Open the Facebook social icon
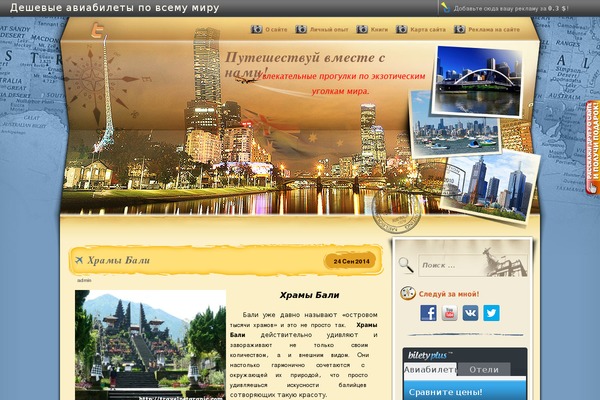This screenshot has height=400, width=600. pos(428,313)
